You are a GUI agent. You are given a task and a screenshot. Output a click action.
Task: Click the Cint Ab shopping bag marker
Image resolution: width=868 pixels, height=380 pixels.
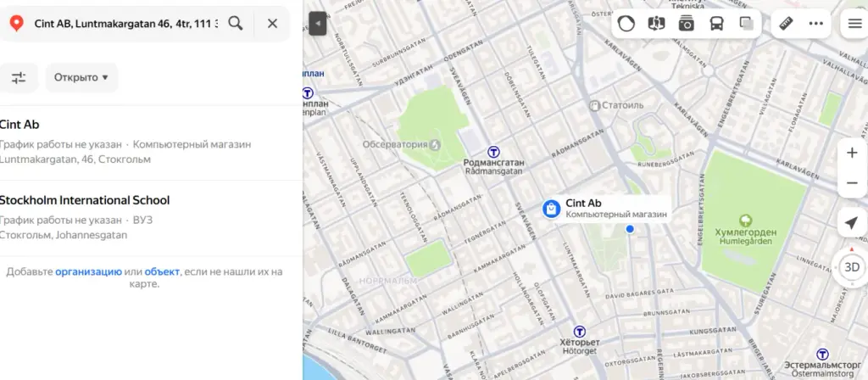point(551,209)
